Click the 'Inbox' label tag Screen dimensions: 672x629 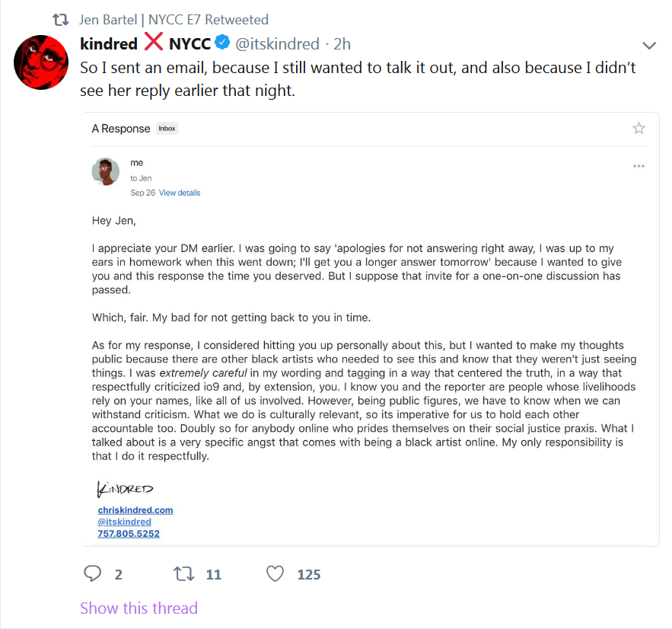click(167, 129)
